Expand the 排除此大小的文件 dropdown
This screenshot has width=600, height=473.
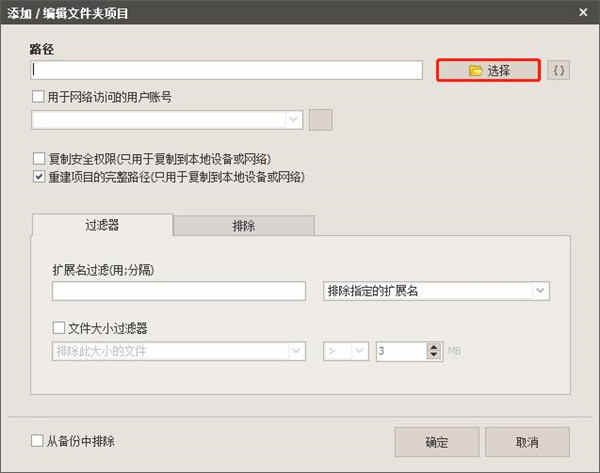tap(178, 351)
